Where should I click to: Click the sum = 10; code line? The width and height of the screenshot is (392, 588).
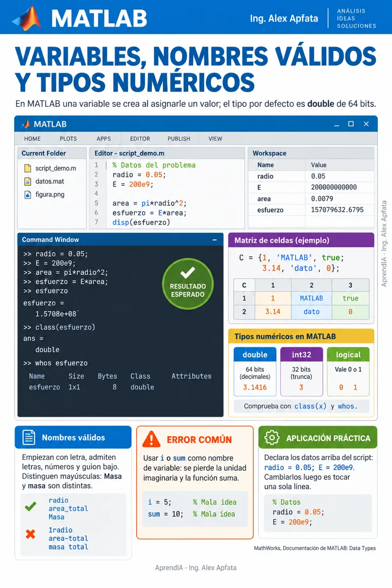(x=166, y=514)
